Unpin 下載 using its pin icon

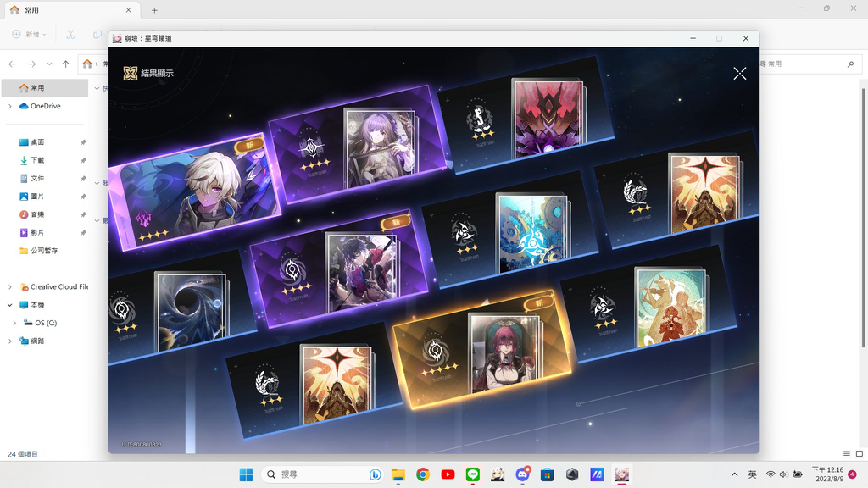83,160
